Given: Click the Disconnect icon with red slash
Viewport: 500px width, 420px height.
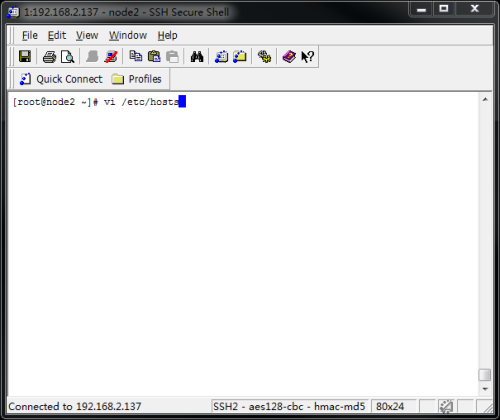Looking at the screenshot, I should point(111,56).
